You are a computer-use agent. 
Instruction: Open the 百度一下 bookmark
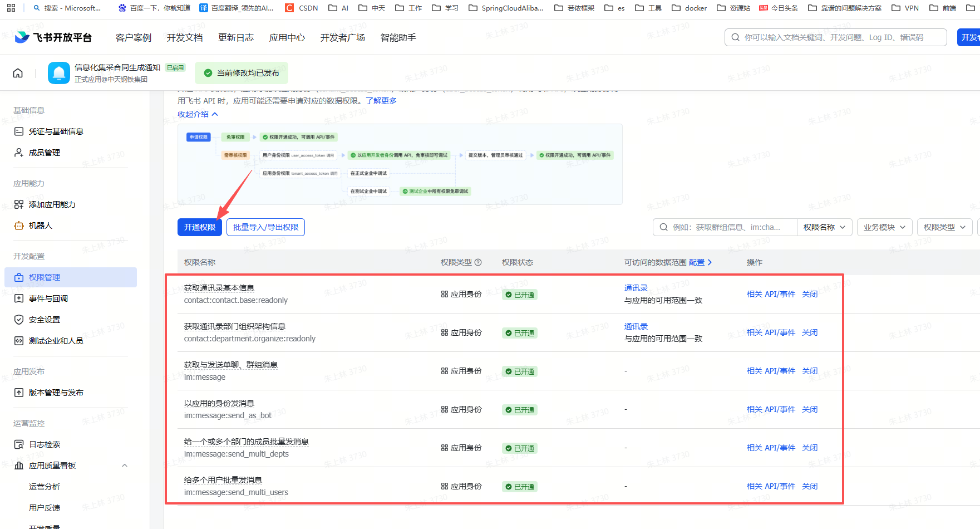coord(154,8)
